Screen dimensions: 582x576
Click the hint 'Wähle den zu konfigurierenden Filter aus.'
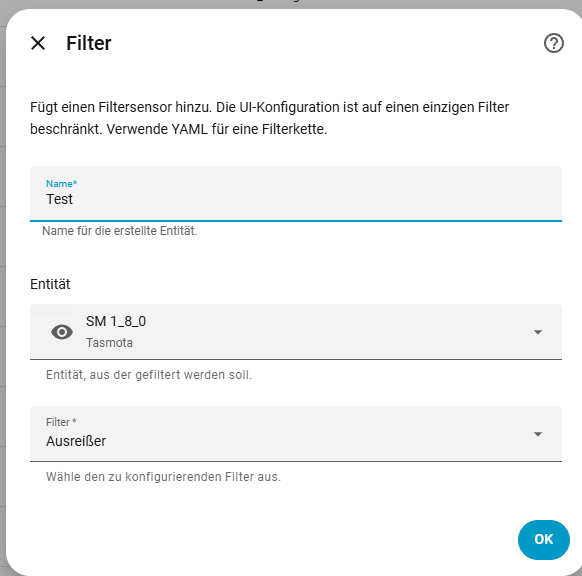(x=163, y=477)
